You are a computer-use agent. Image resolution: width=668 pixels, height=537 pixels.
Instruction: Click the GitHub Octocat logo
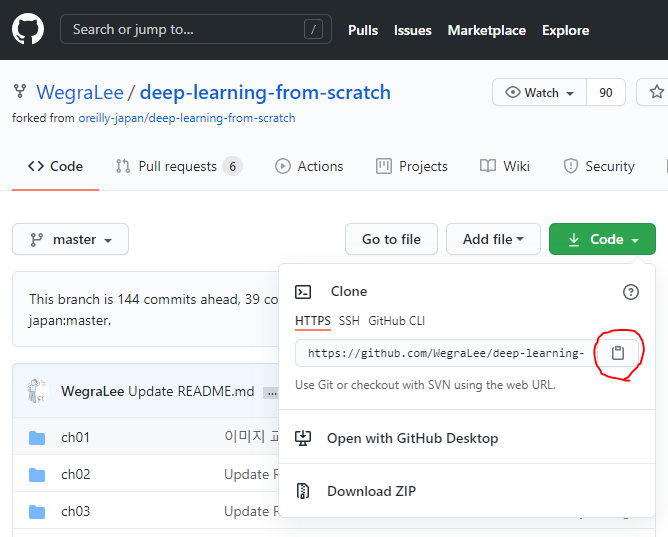pyautogui.click(x=28, y=29)
